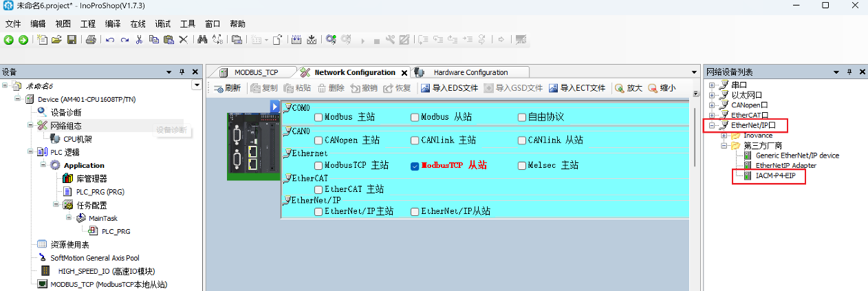Expand the 串口 node in device list
The height and width of the screenshot is (291, 868).
[x=712, y=85]
